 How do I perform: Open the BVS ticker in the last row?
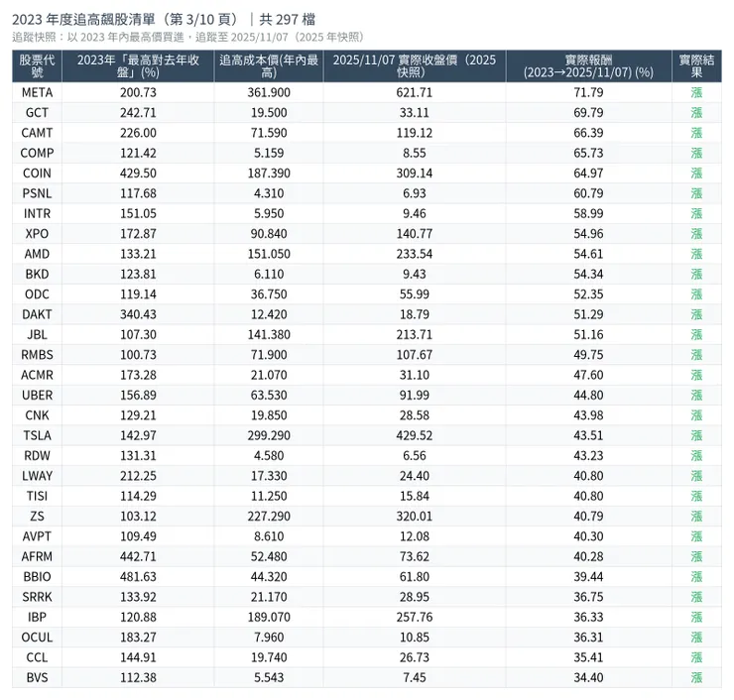(x=37, y=677)
